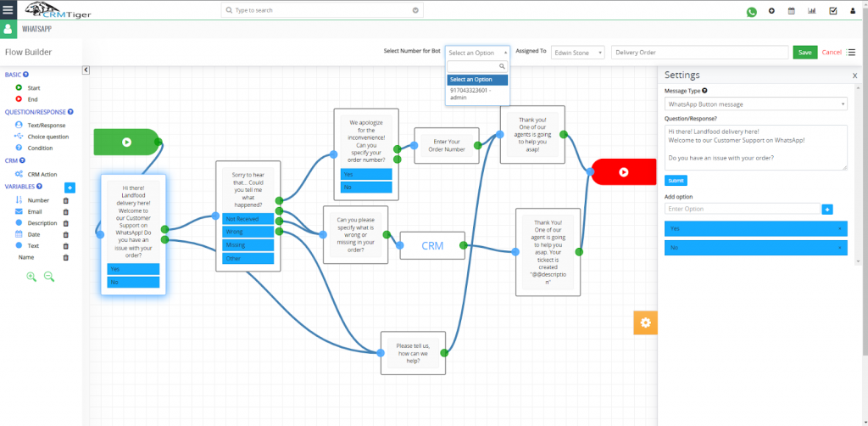This screenshot has width=868, height=426.
Task: Click the 'Not Received' option on node
Action: (248, 219)
